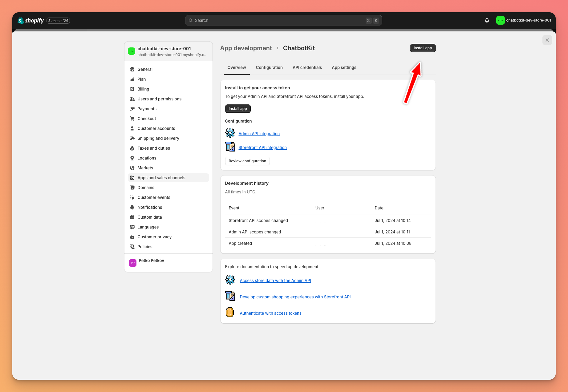
Task: Go to Customer privacy settings
Action: coord(168,237)
